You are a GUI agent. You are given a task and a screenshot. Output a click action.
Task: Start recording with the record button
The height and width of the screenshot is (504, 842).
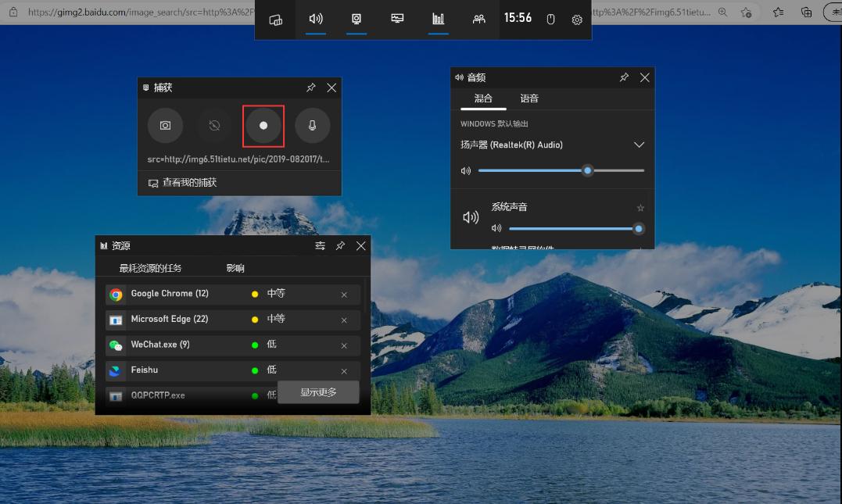click(263, 126)
